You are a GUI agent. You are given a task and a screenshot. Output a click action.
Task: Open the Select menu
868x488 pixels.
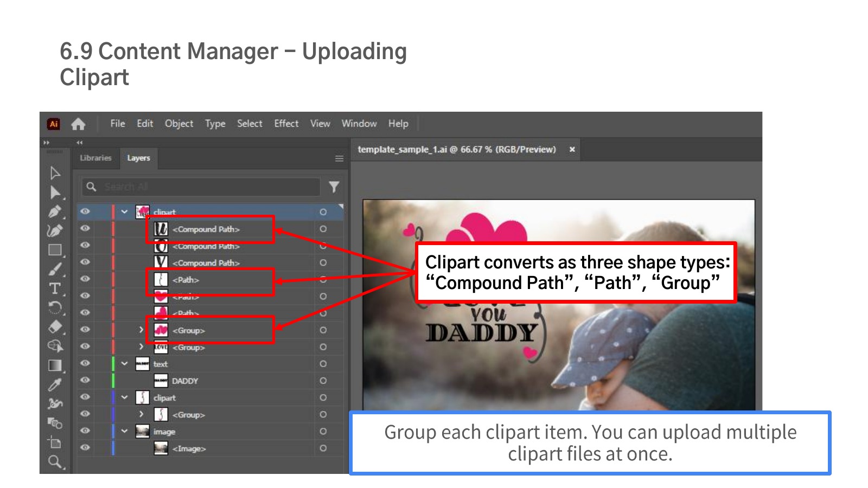point(250,124)
